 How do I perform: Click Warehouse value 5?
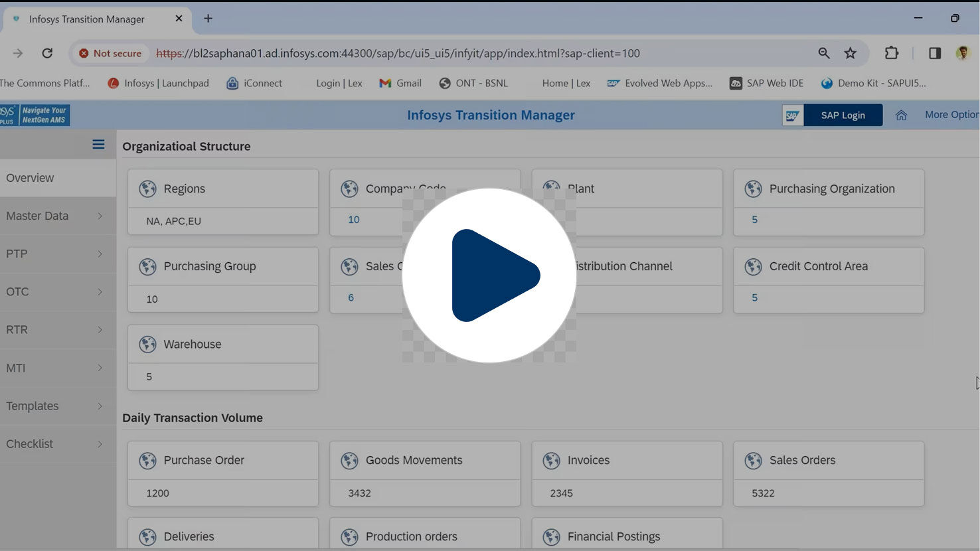[x=149, y=376]
